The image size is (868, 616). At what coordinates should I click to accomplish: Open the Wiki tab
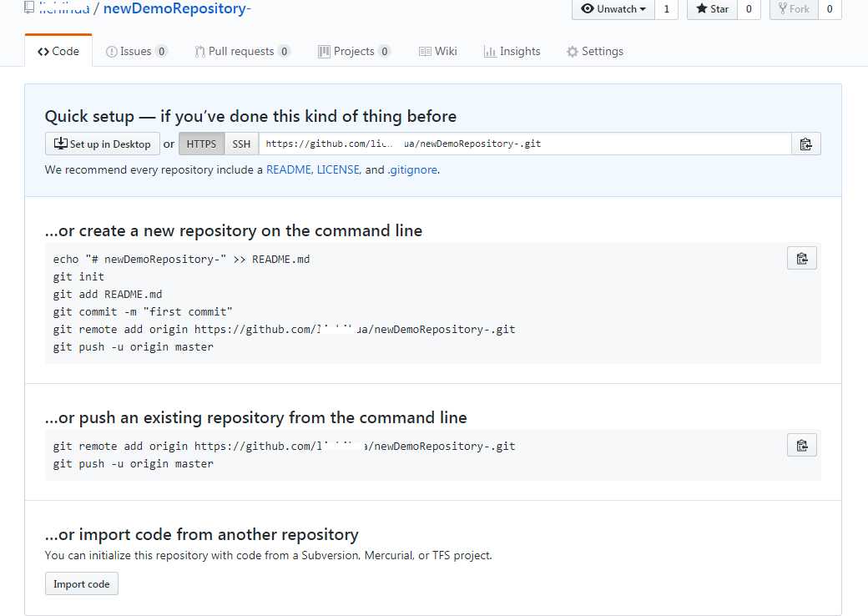coord(438,51)
